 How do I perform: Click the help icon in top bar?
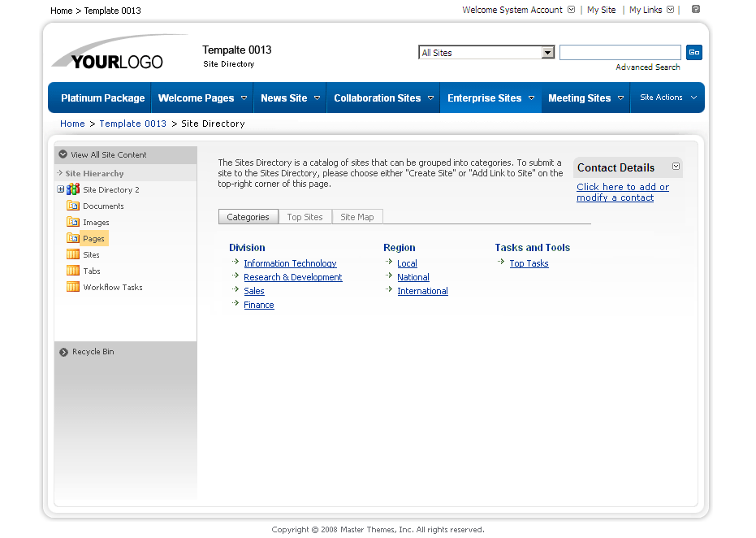tap(696, 10)
